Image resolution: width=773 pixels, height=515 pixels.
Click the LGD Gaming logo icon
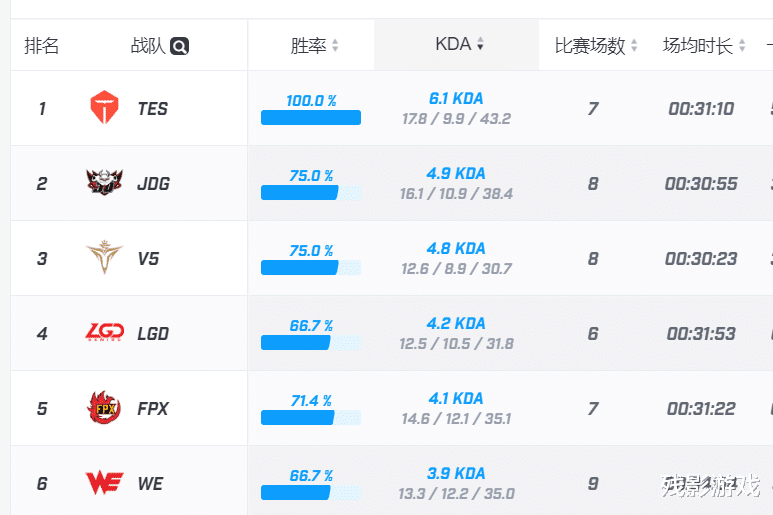click(104, 333)
